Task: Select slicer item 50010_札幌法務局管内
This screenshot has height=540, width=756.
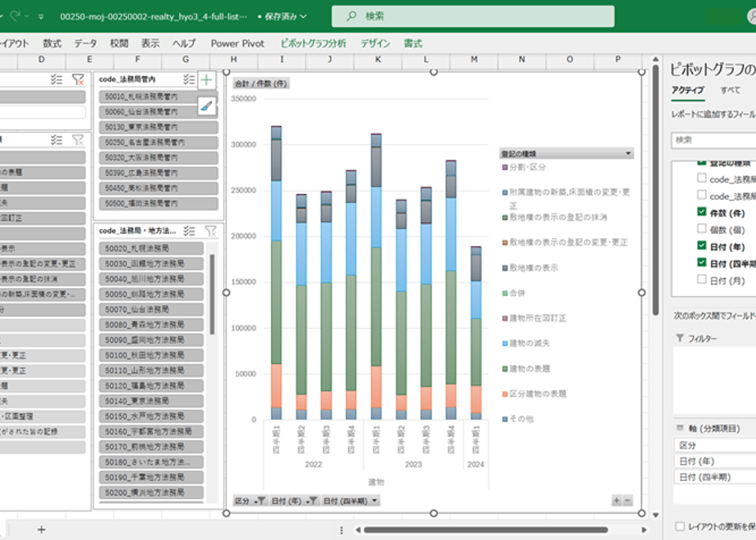Action: [x=159, y=97]
